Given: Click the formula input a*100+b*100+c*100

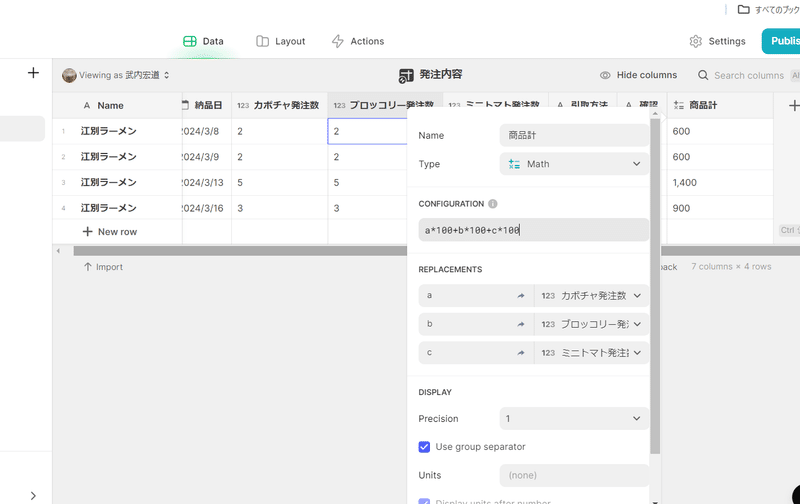Looking at the screenshot, I should click(534, 230).
